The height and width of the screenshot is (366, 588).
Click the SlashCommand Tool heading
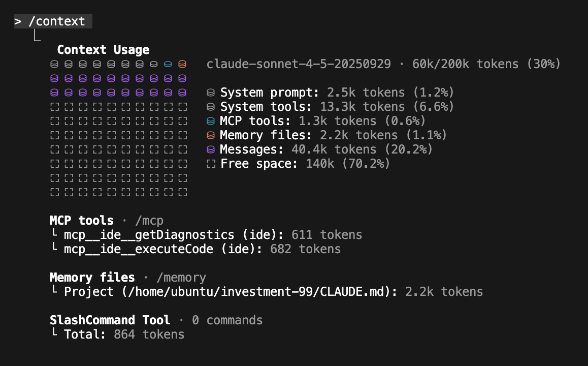click(x=110, y=320)
